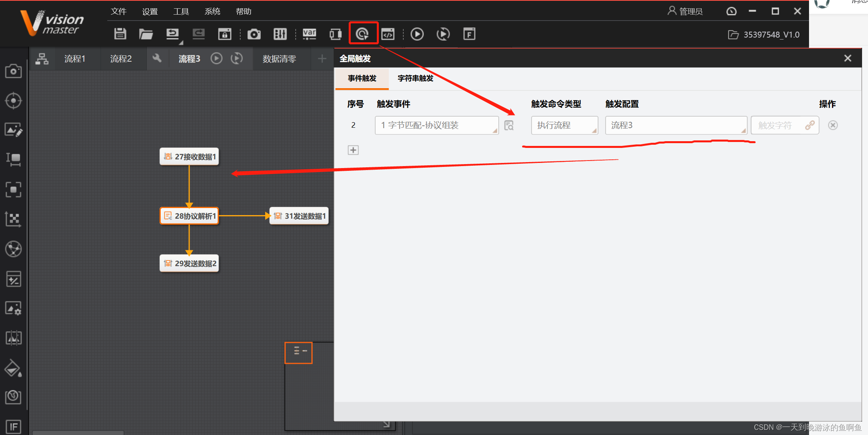The image size is (868, 435).
Task: Select the 28协议解析1 node
Action: pos(189,216)
